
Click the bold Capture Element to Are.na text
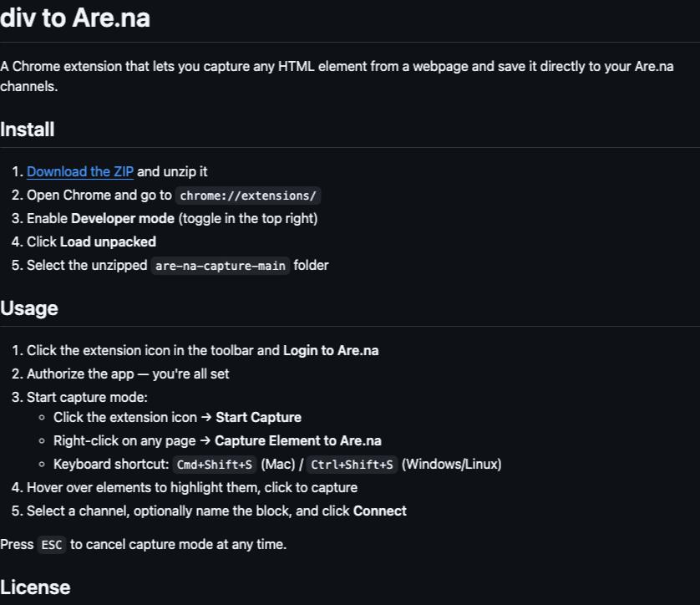tap(298, 440)
